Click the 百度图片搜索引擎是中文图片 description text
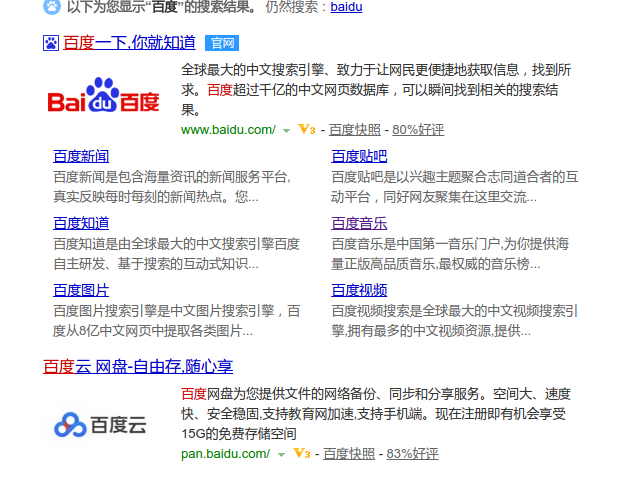 [x=176, y=321]
